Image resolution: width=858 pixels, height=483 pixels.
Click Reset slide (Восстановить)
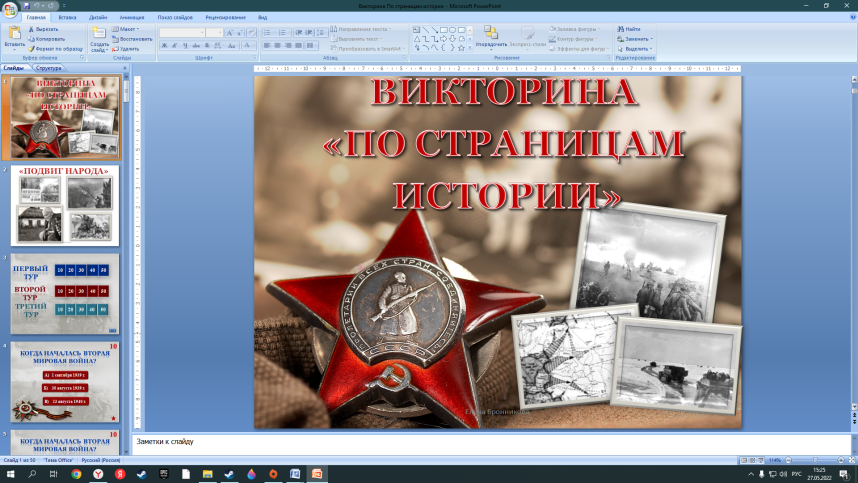[x=132, y=39]
